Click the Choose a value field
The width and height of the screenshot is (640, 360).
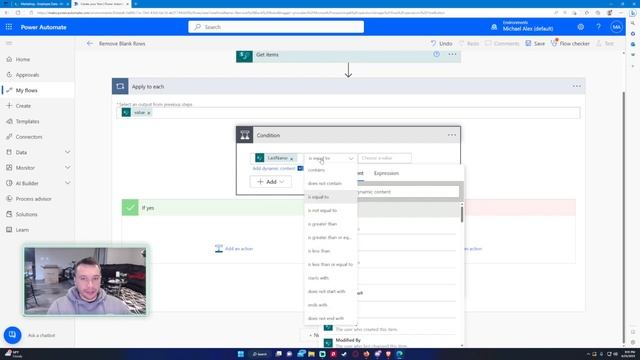pyautogui.click(x=384, y=158)
